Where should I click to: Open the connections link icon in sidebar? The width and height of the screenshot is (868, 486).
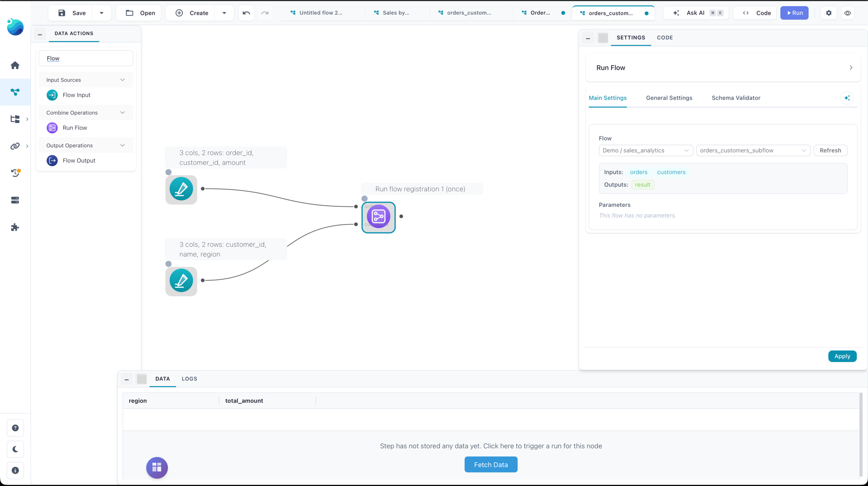pyautogui.click(x=15, y=146)
